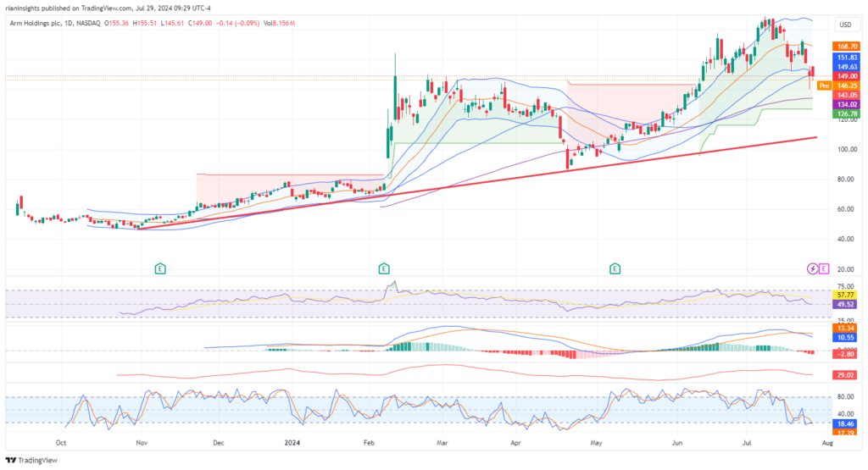Click the Oct label on the time axis
868x470 pixels.
coord(61,443)
